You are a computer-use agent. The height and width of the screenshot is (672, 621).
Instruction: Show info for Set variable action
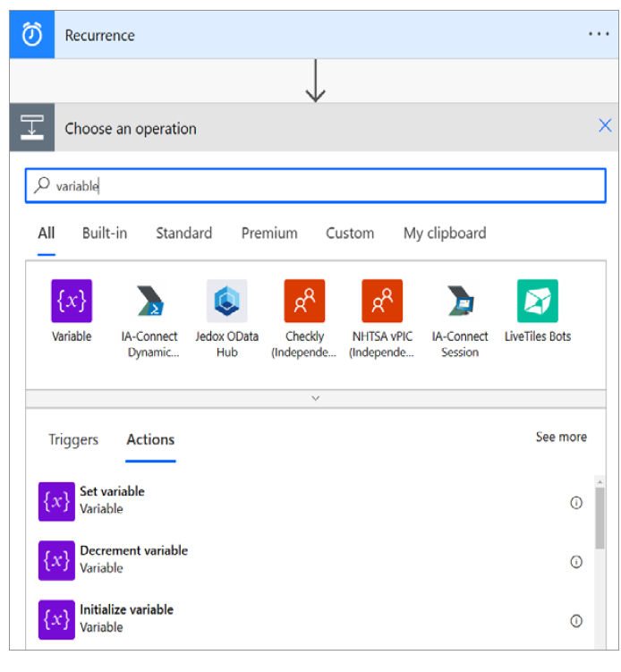point(576,503)
